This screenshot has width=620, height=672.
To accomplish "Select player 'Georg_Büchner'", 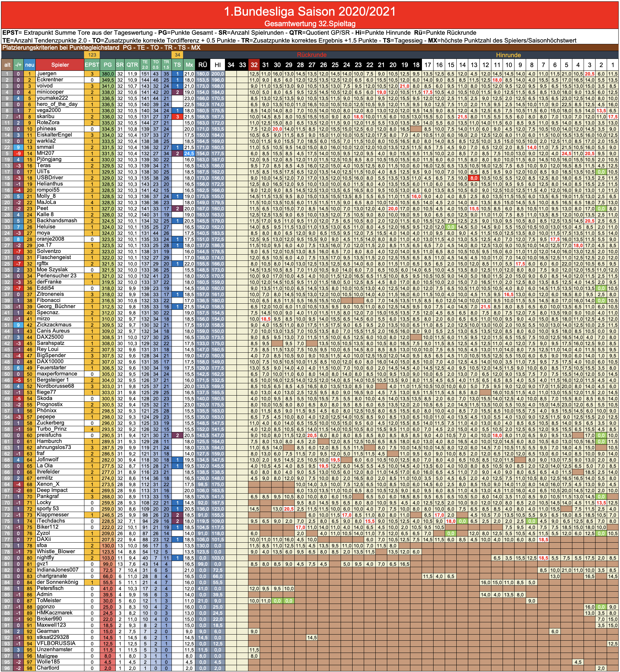I will tap(60, 306).
